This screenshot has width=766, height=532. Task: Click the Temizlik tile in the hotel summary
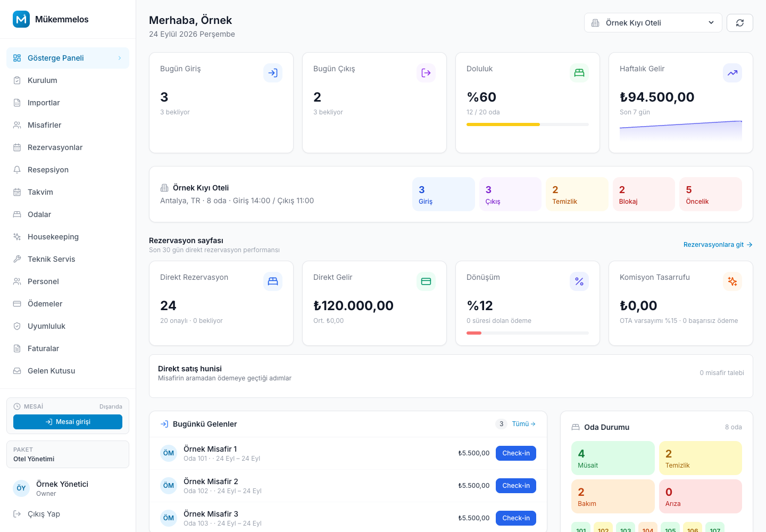pyautogui.click(x=577, y=194)
